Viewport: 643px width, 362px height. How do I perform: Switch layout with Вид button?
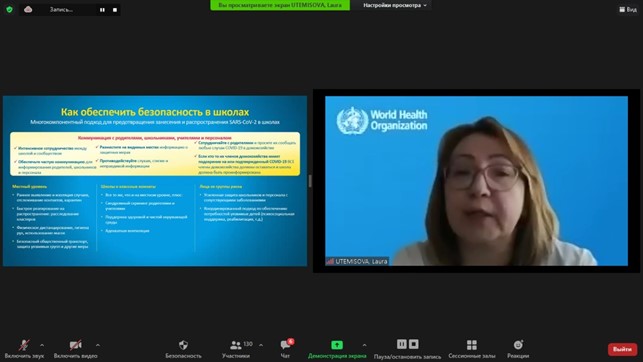coord(628,9)
